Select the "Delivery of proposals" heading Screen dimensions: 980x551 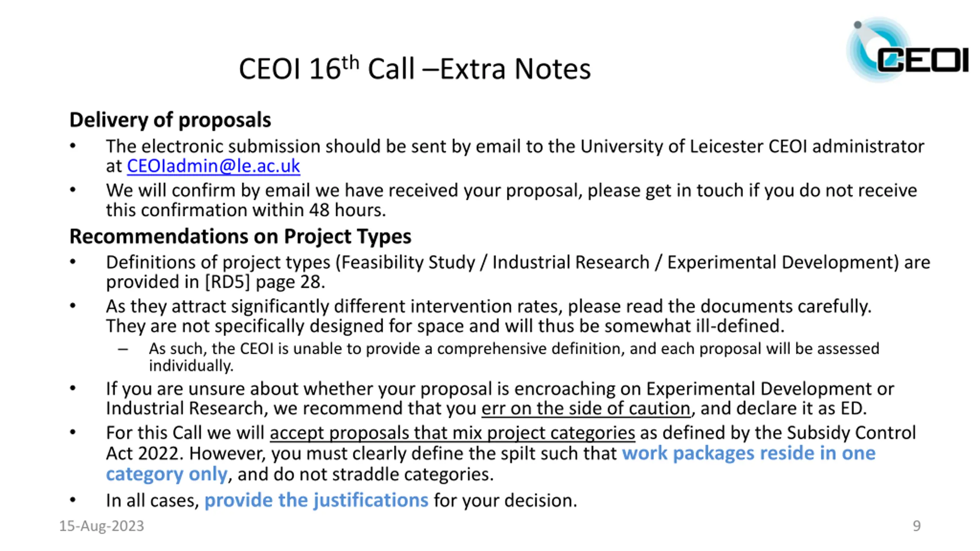(x=170, y=120)
